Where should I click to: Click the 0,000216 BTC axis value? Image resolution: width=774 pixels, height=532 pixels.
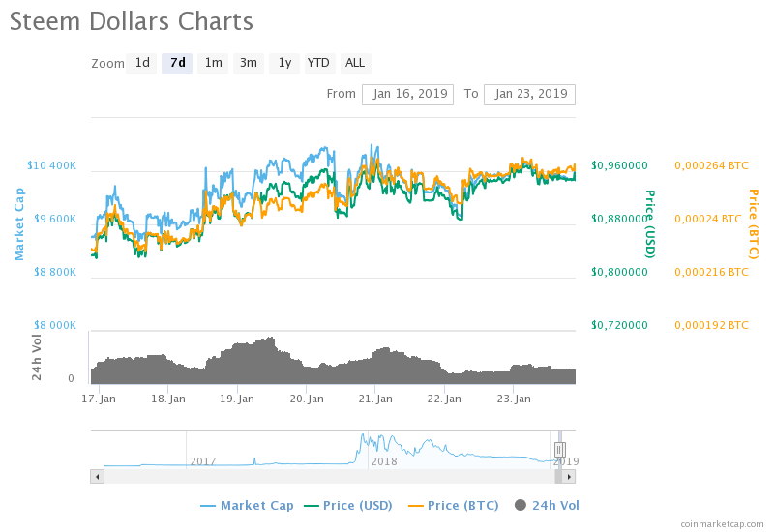pyautogui.click(x=711, y=272)
